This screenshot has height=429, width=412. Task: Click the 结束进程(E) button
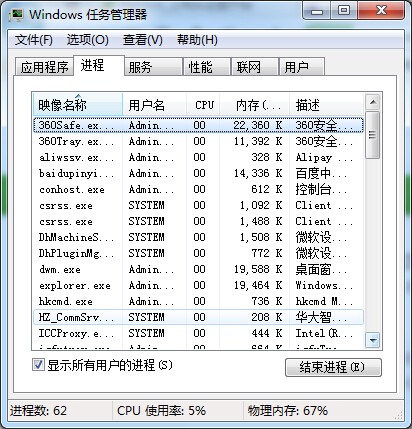333,367
